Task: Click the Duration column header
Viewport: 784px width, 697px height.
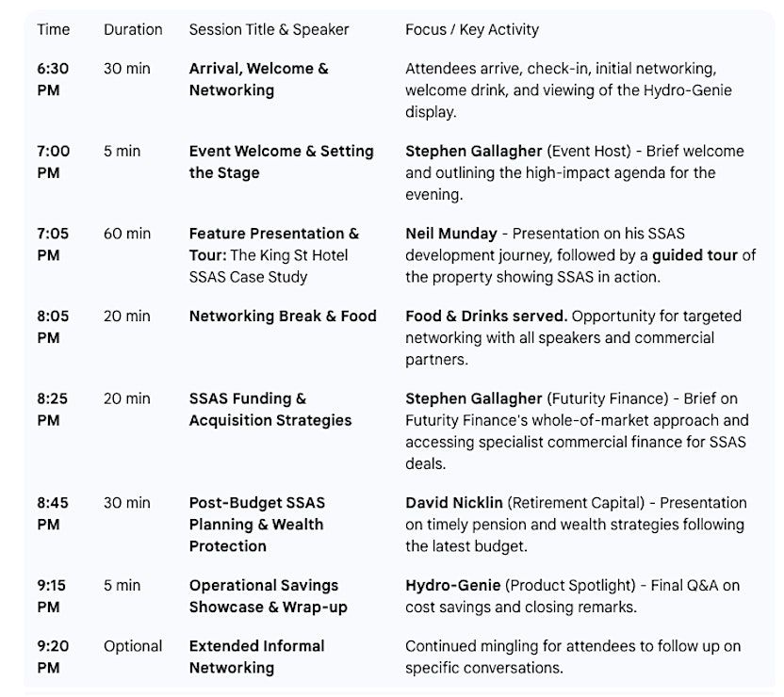Action: pyautogui.click(x=133, y=29)
